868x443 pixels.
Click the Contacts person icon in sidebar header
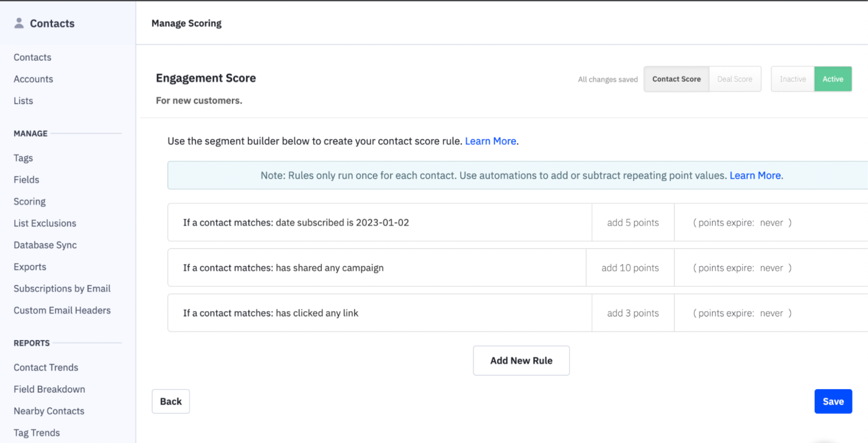coord(19,24)
